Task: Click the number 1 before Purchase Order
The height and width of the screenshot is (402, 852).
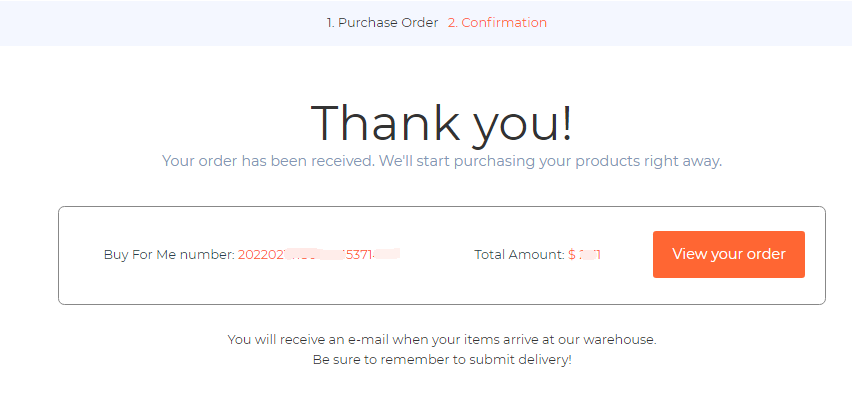Action: 330,23
